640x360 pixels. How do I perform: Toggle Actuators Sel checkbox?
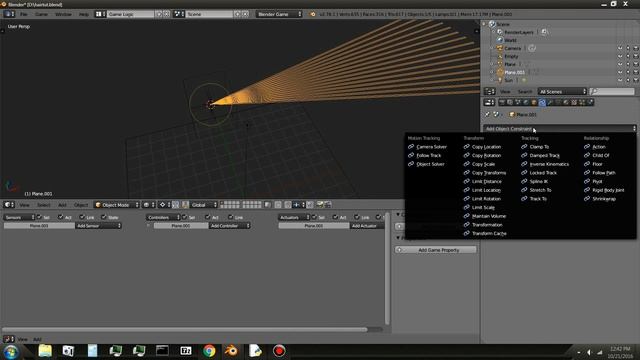point(314,217)
